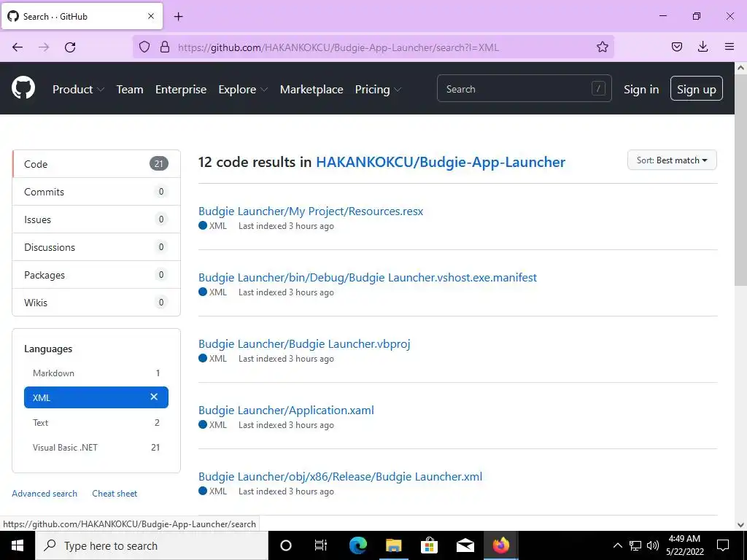Open the Firefox hamburger menu
This screenshot has height=560, width=747.
click(x=729, y=47)
